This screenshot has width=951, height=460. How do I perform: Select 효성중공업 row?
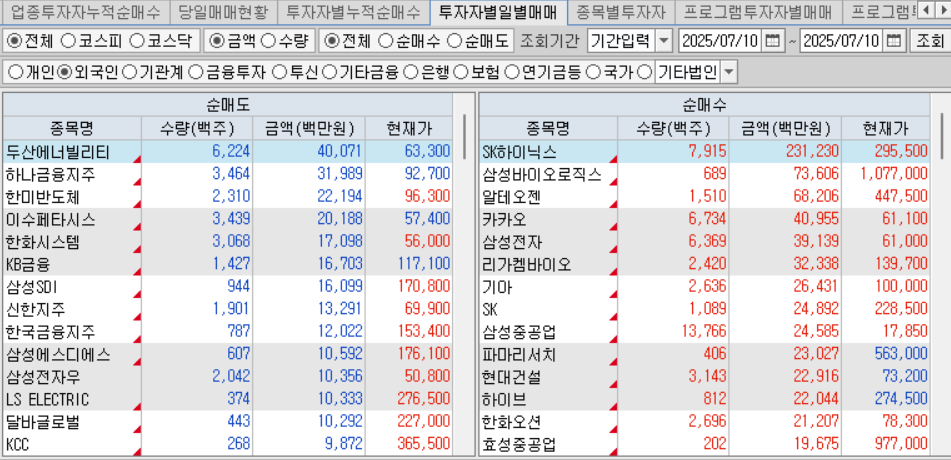pos(704,444)
